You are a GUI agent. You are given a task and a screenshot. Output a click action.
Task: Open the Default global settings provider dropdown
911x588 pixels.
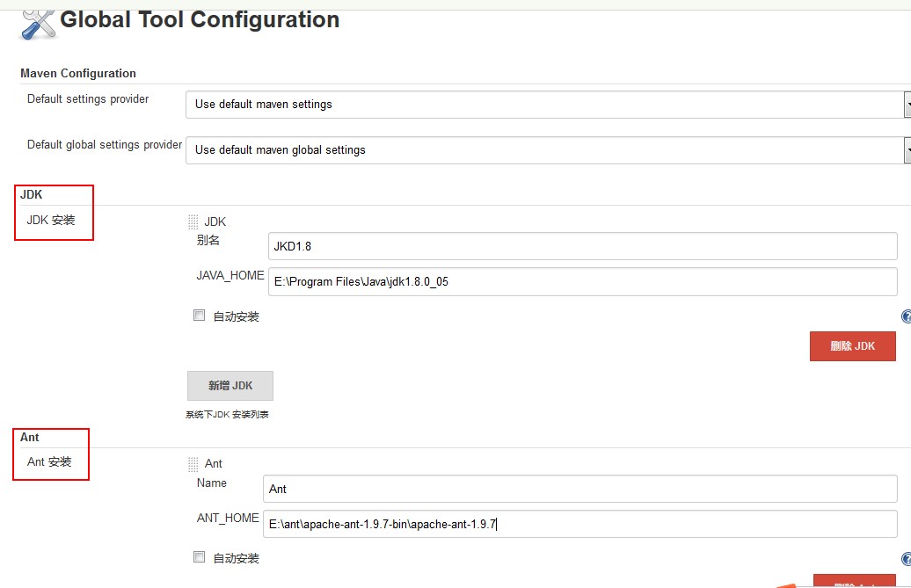pyautogui.click(x=545, y=149)
